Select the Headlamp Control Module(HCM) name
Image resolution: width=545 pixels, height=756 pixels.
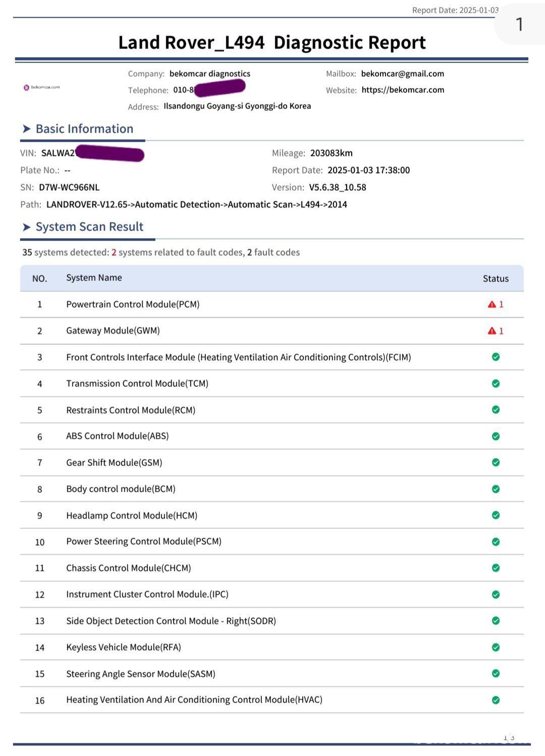point(132,515)
